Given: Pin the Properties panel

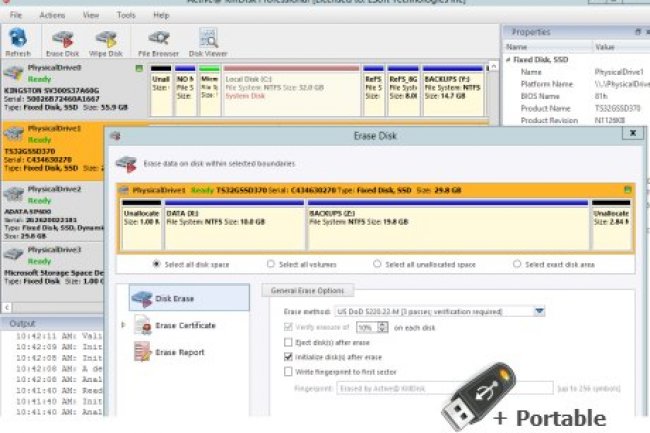Looking at the screenshot, I should [x=638, y=32].
